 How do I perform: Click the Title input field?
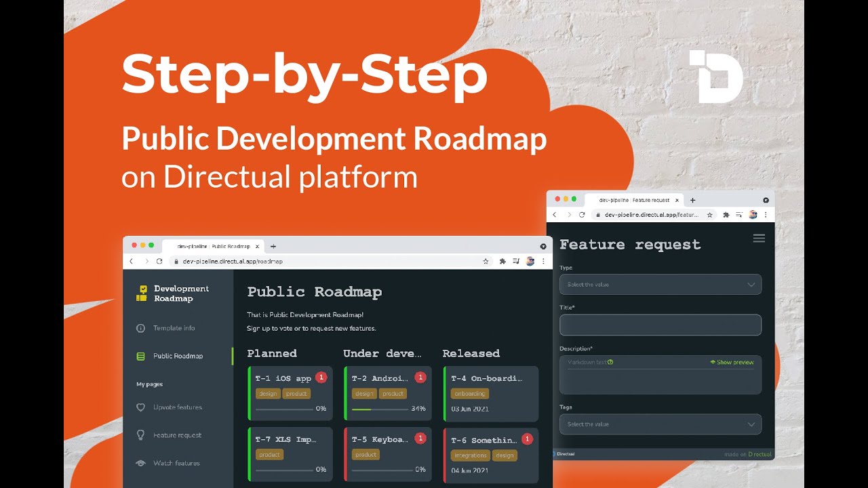[660, 325]
